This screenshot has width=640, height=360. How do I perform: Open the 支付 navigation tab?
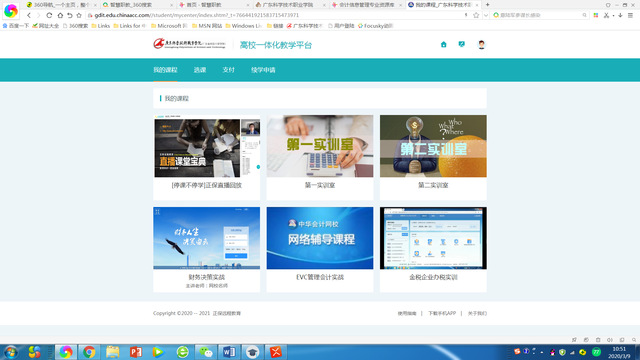229,70
